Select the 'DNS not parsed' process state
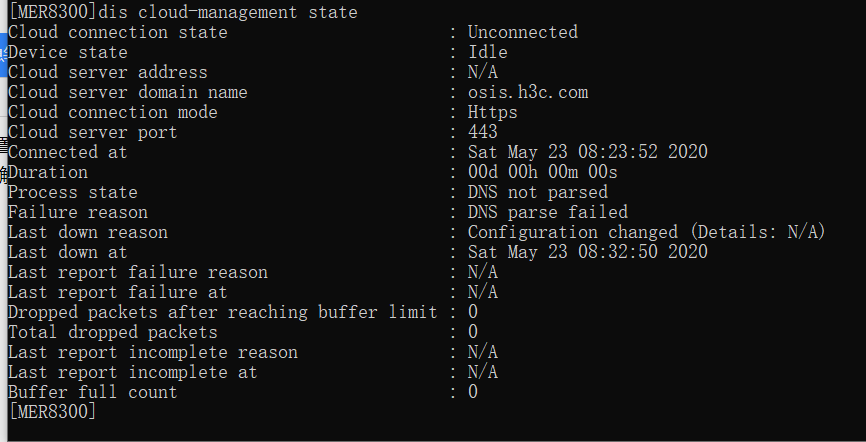This screenshot has height=442, width=866. [x=537, y=192]
